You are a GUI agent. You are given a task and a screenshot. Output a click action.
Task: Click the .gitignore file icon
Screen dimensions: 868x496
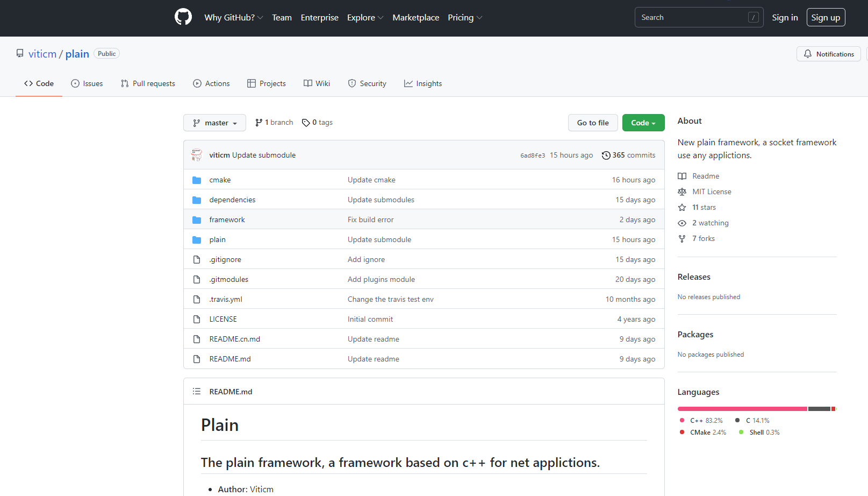pos(197,260)
